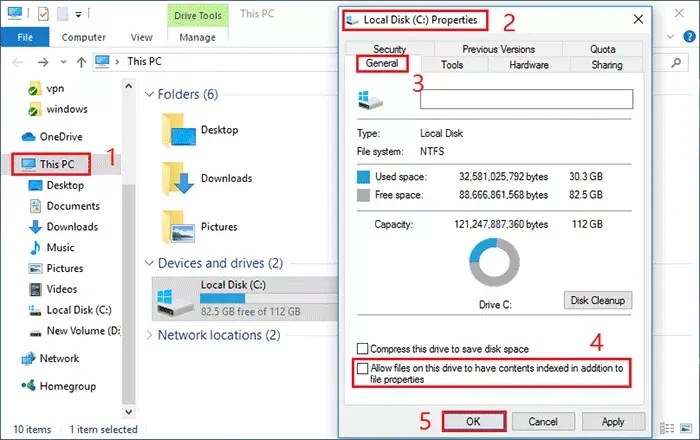Click the gray Free space color square
The image size is (700, 440).
[x=363, y=195]
